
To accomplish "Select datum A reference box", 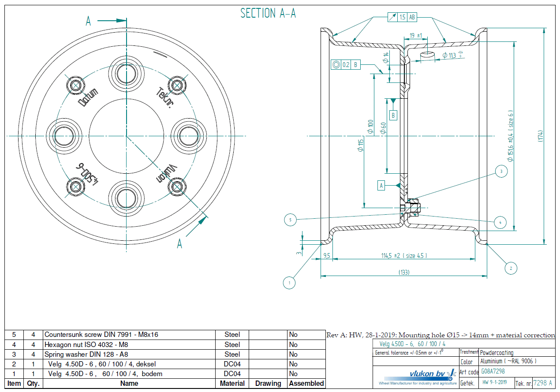I will coord(381,185).
